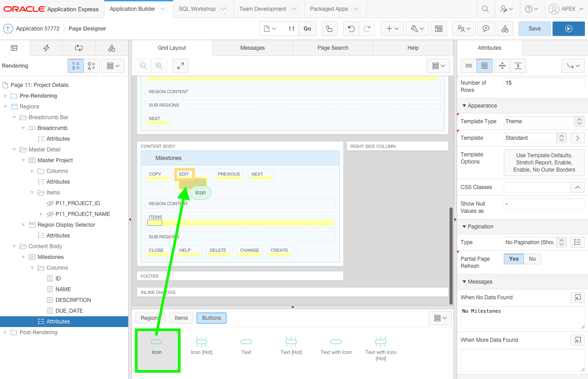The width and height of the screenshot is (588, 379).
Task: Collapse the Appearance attribute section
Action: click(464, 106)
